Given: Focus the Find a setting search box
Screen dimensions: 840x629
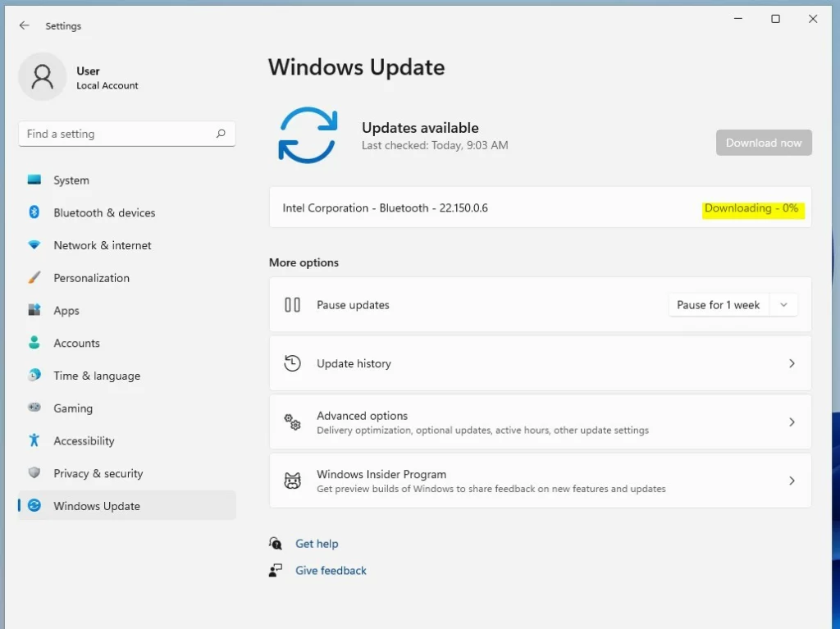Looking at the screenshot, I should (127, 134).
